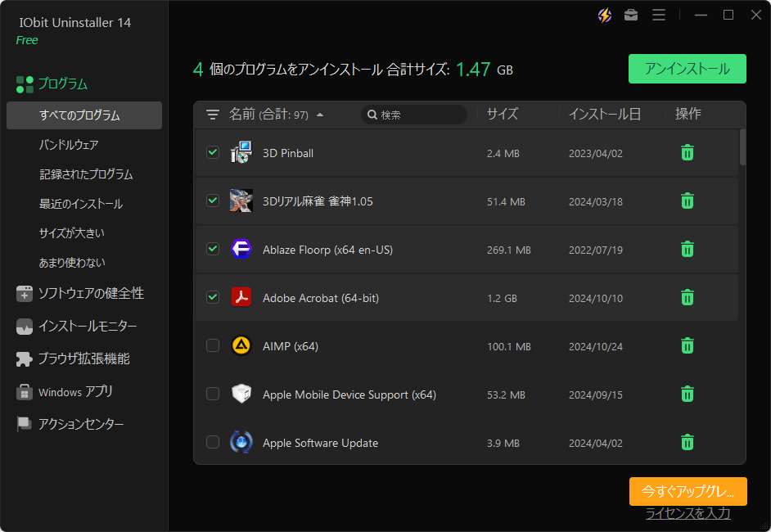Viewport: 771px width, 532px height.
Task: Click the 3D Pinball program icon
Action: pos(241,152)
